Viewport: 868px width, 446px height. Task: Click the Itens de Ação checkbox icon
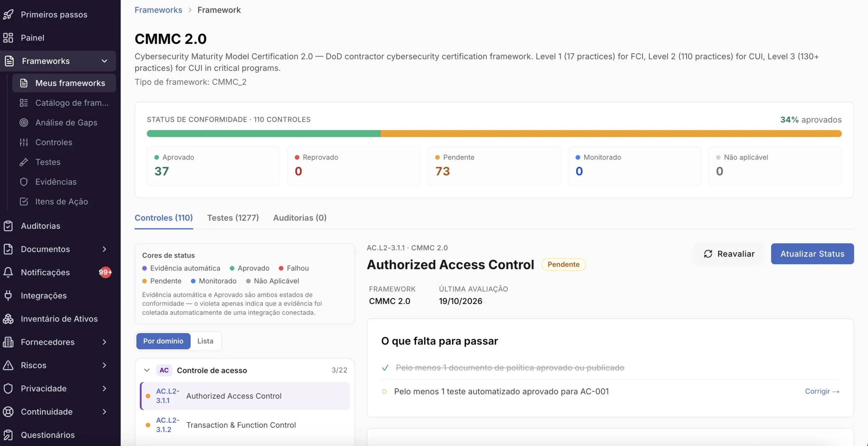24,202
